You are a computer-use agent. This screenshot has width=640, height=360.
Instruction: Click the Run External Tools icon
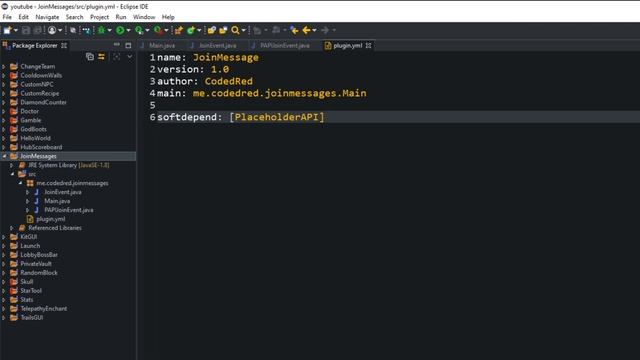[158, 30]
